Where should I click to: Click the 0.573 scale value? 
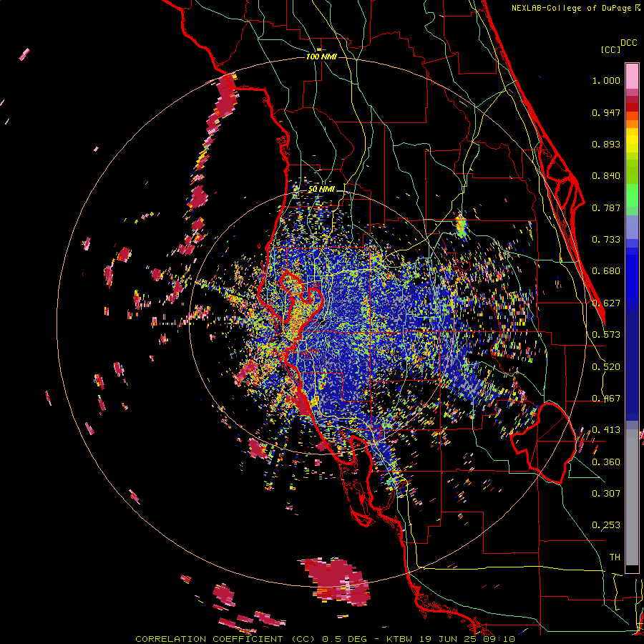(x=606, y=335)
